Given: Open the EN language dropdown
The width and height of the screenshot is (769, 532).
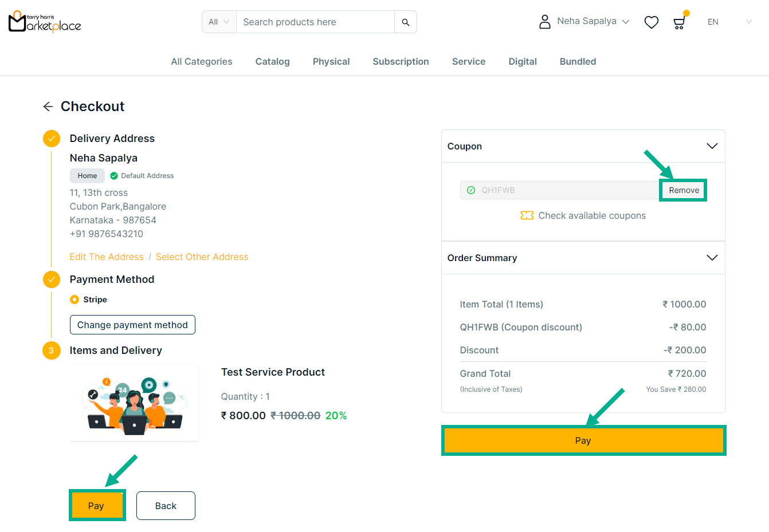Looking at the screenshot, I should [x=729, y=22].
